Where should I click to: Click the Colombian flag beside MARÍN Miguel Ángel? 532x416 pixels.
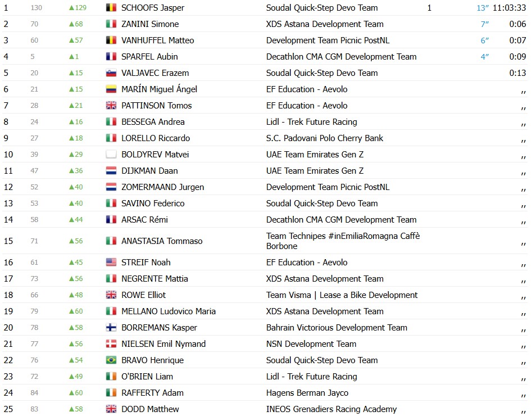coord(111,89)
